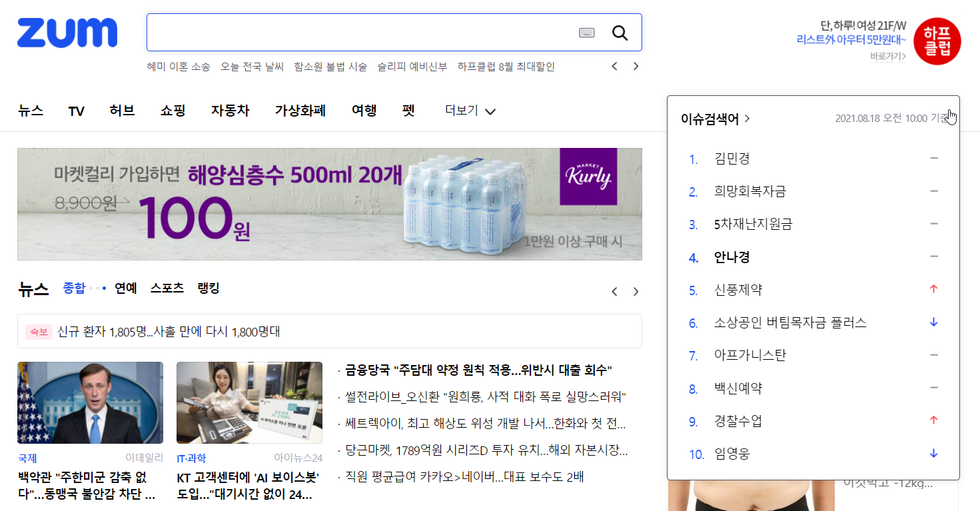Click the ZUM logo
This screenshot has height=511, width=980.
67,33
